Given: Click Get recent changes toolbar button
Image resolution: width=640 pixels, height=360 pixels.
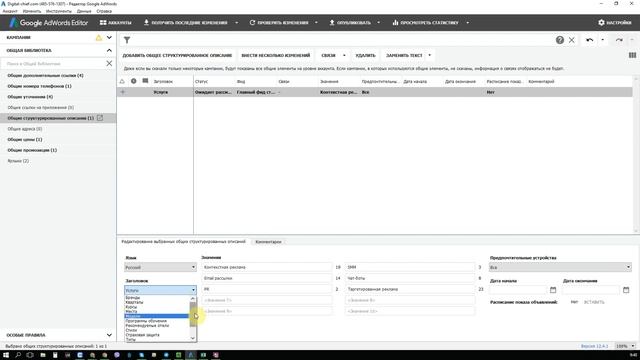Looking at the screenshot, I should (186, 23).
